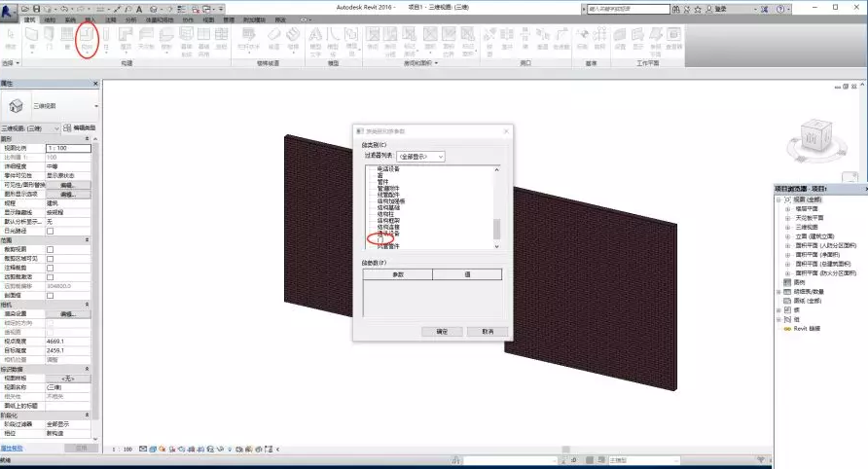Collapse the 图形 section in properties
868x469 pixels.
87,138
